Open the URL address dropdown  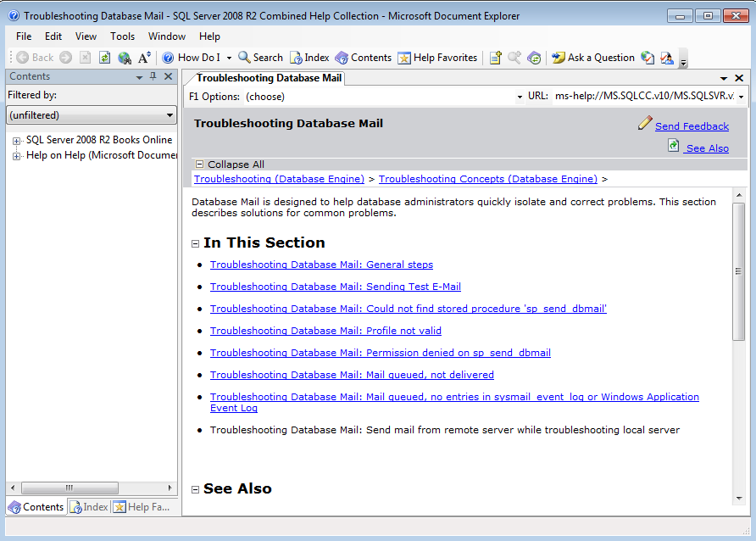coord(741,97)
